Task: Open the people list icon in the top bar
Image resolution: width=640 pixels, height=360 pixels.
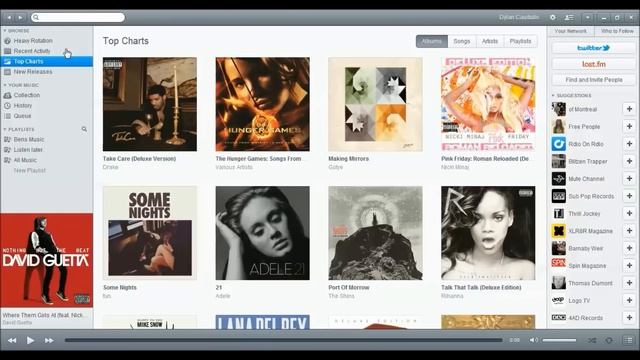Action: (x=569, y=18)
